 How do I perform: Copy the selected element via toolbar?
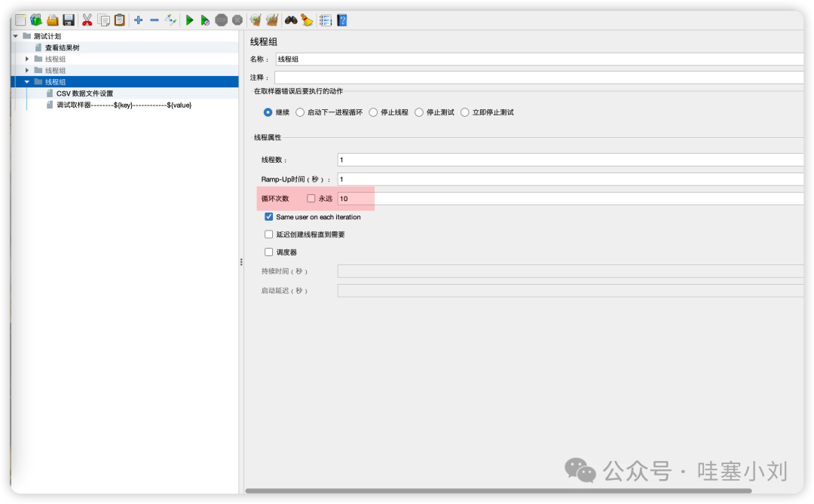point(104,20)
